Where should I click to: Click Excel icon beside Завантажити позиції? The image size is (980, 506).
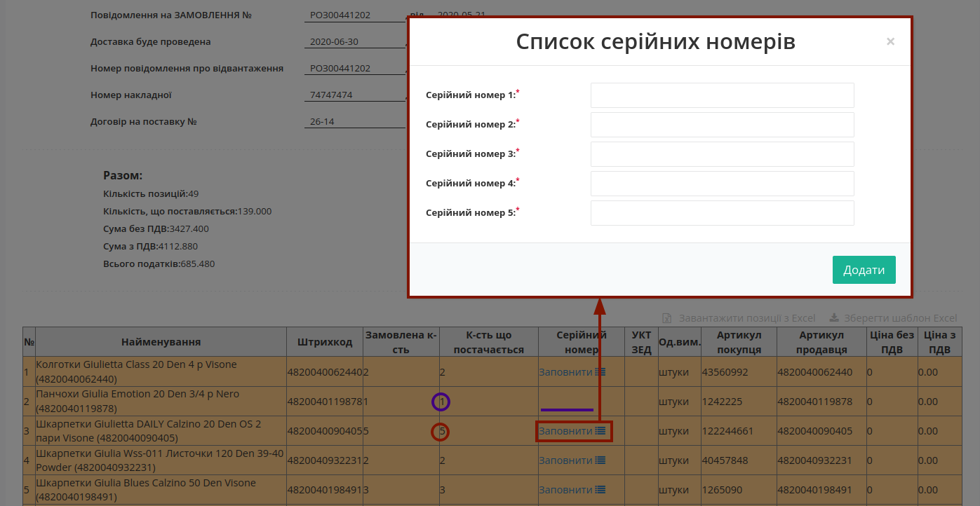668,318
